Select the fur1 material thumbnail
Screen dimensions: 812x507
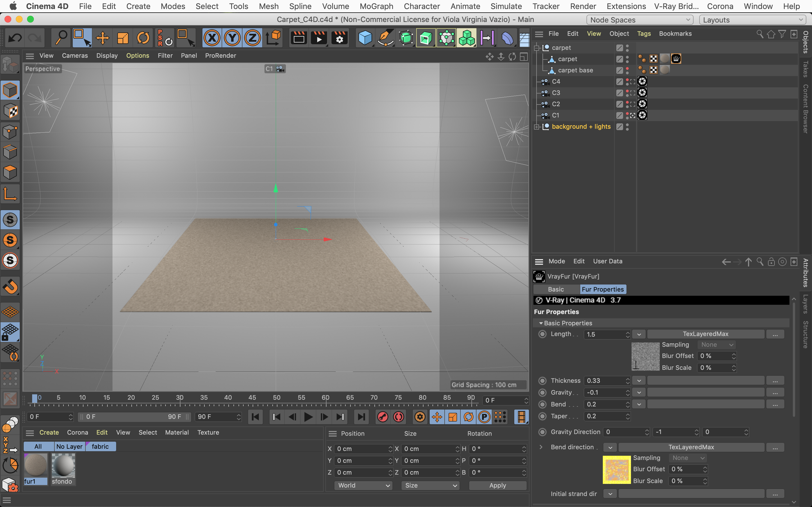pyautogui.click(x=35, y=465)
